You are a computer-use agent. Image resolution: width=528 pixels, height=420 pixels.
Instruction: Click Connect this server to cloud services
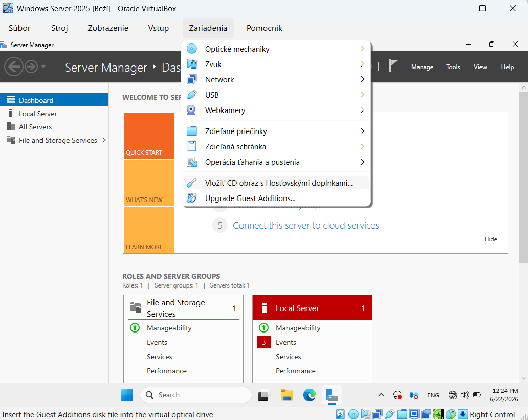tap(306, 225)
